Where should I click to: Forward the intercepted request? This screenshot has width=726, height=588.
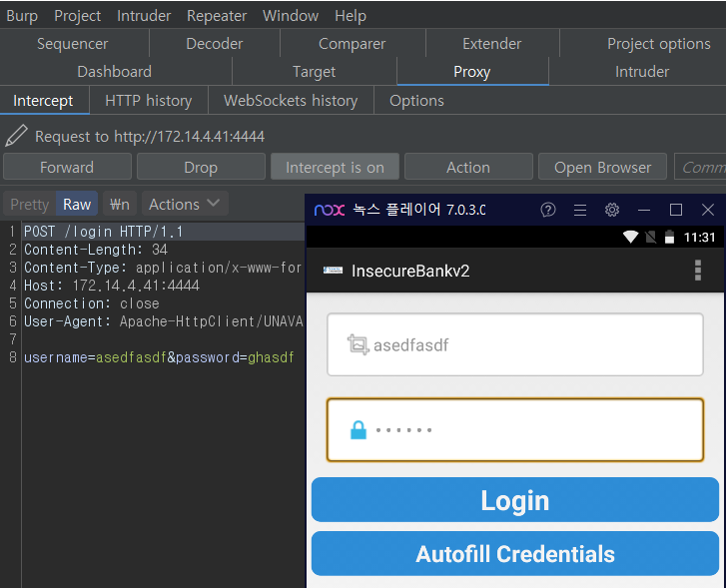point(67,167)
